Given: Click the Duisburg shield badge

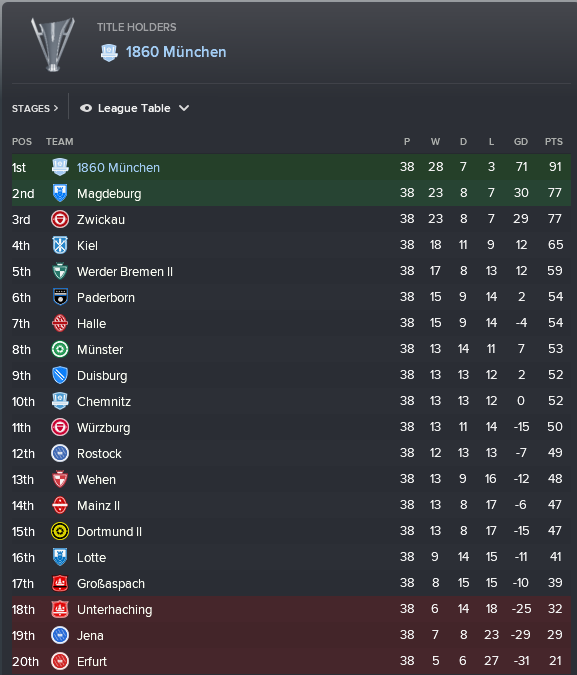Looking at the screenshot, I should 60,375.
